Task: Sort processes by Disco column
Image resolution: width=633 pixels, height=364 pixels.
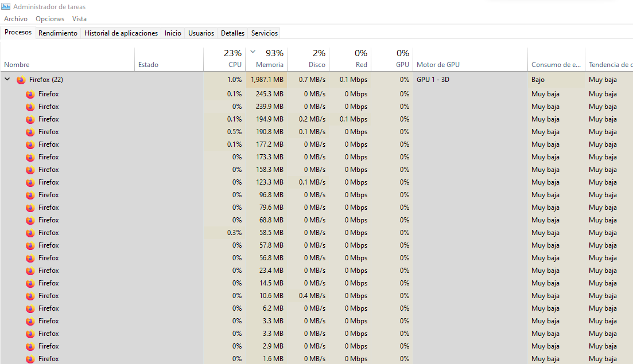Action: (x=308, y=59)
